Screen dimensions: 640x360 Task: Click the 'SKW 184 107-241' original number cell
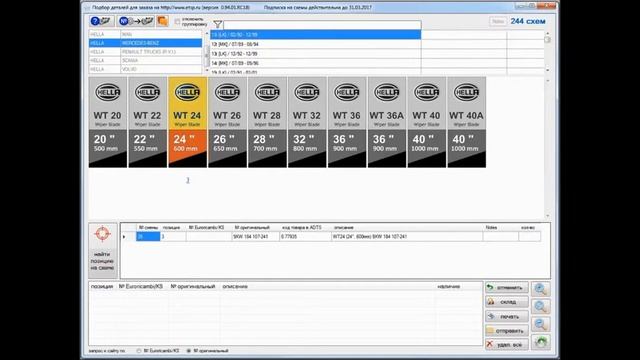point(256,236)
